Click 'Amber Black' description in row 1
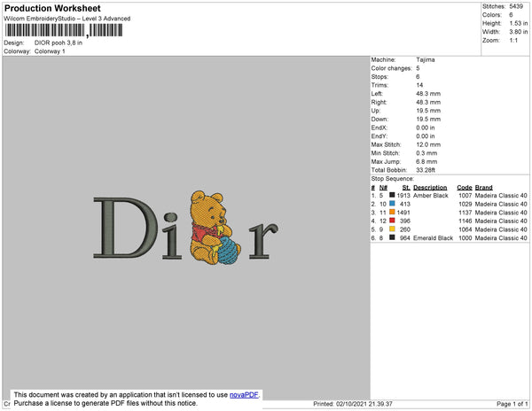The image size is (532, 411). [431, 196]
